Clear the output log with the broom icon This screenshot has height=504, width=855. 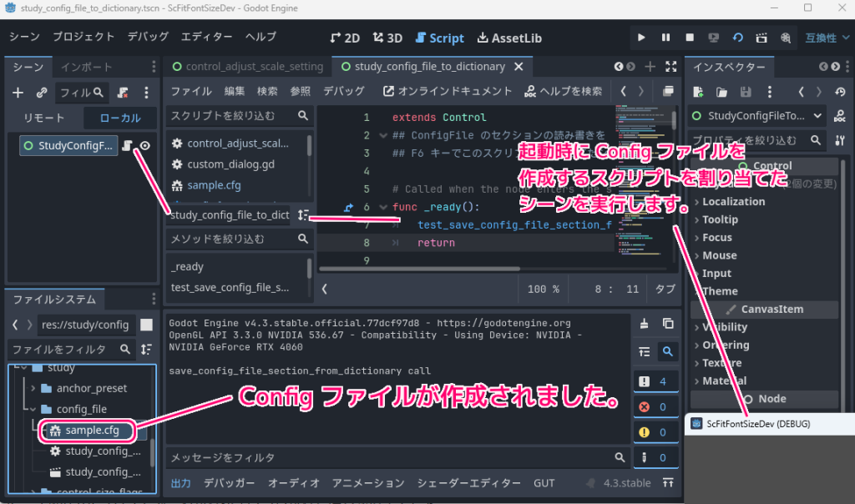click(644, 322)
